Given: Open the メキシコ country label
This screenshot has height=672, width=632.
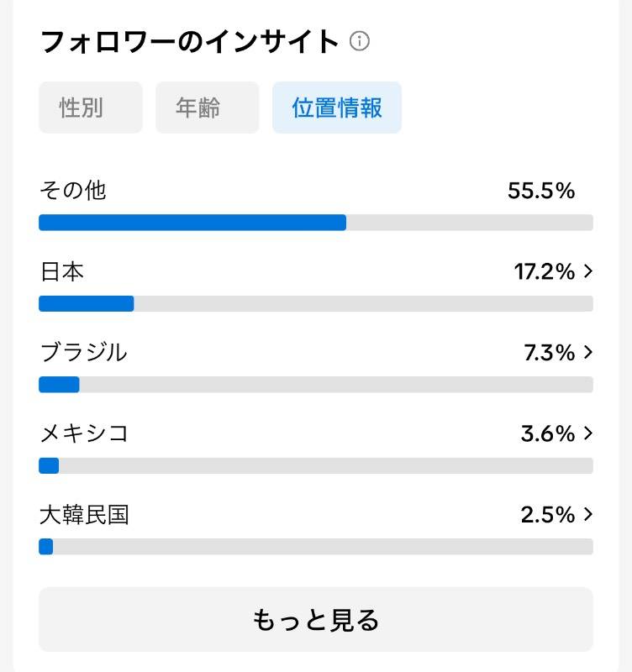Looking at the screenshot, I should [x=84, y=433].
